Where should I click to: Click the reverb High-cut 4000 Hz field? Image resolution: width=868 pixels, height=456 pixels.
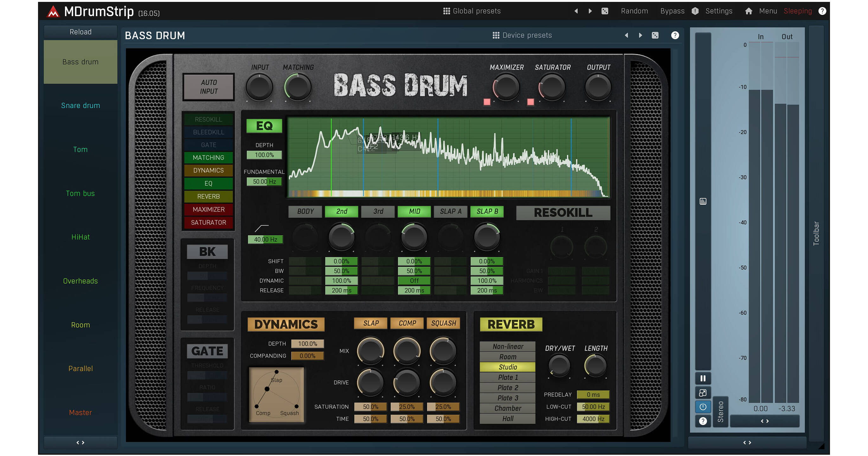coord(593,419)
